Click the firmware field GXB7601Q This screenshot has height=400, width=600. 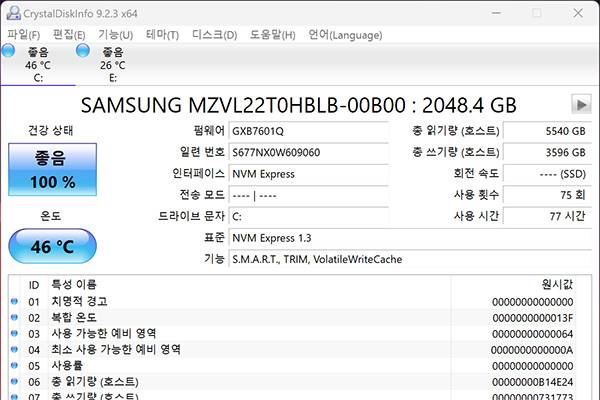pos(308,131)
